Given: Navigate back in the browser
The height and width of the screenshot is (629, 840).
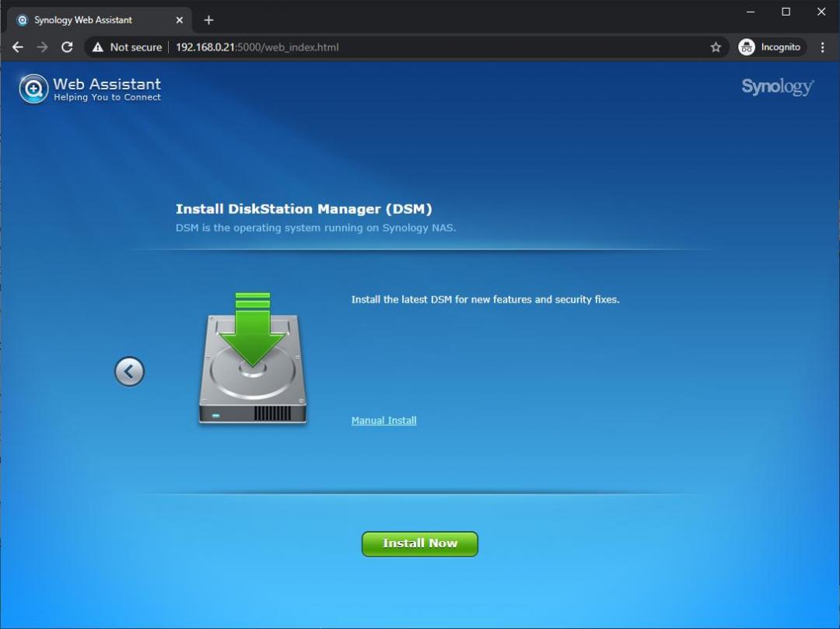Looking at the screenshot, I should point(18,47).
